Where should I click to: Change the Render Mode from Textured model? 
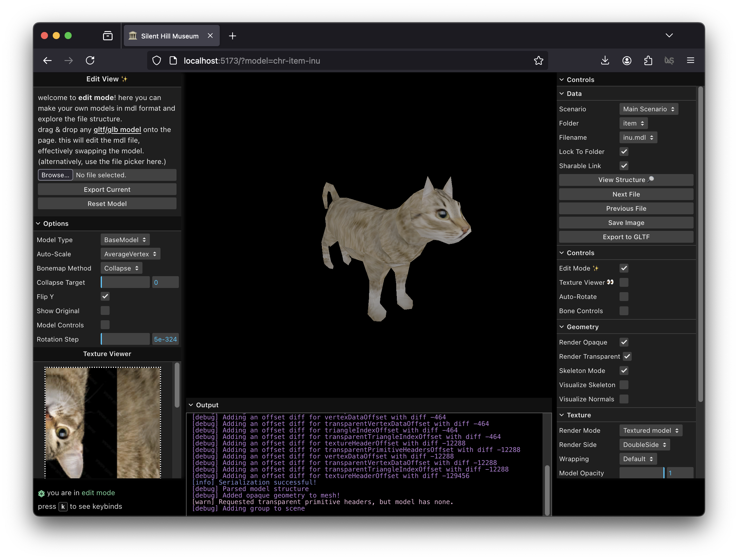(650, 430)
